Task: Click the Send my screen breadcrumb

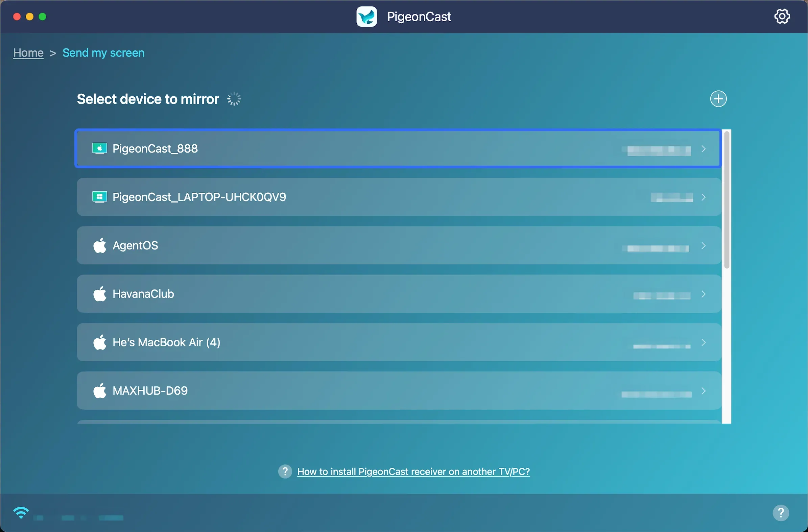Action: pyautogui.click(x=103, y=53)
